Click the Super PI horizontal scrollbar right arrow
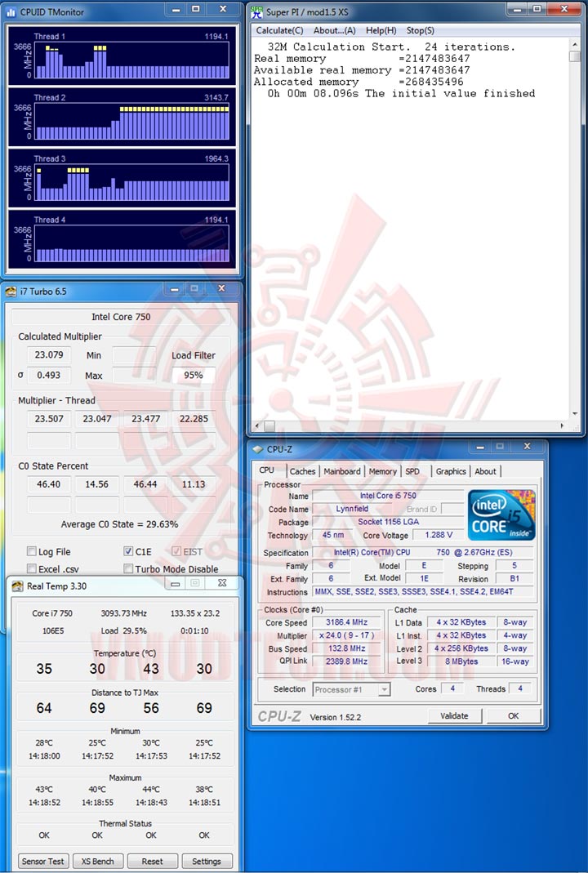This screenshot has height=873, width=588. click(561, 426)
